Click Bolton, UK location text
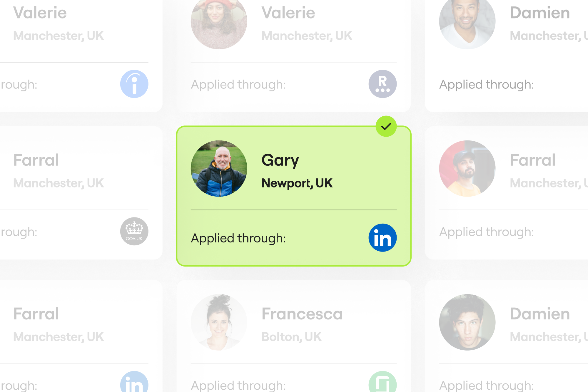 click(x=291, y=337)
